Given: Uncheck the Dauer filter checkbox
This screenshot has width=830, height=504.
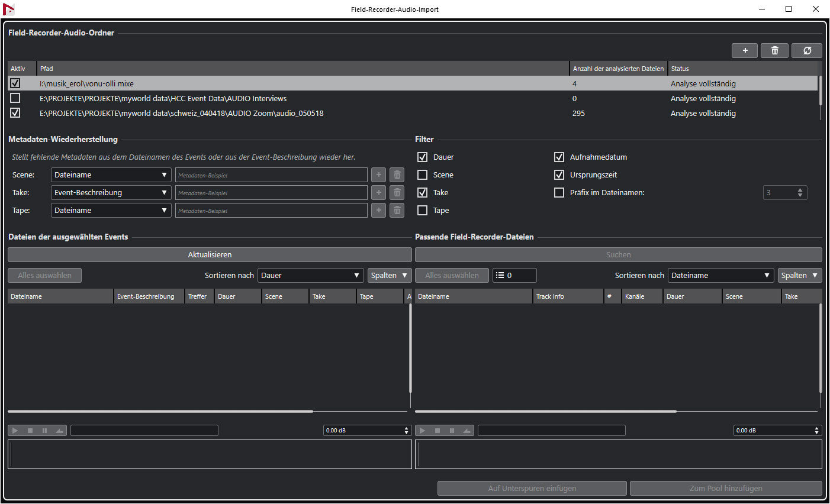Looking at the screenshot, I should [423, 157].
